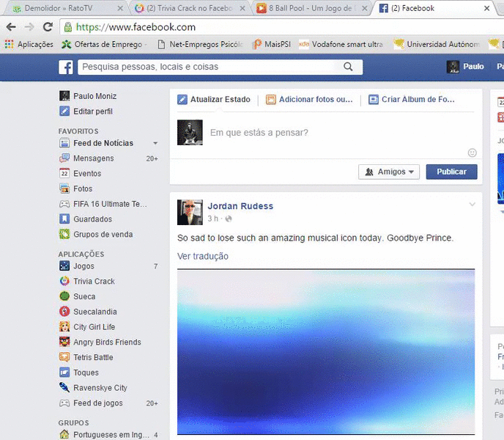Screen dimensions: 504x440
Task: Open Jordan Rudess post options chevron
Action: pyautogui.click(x=472, y=205)
